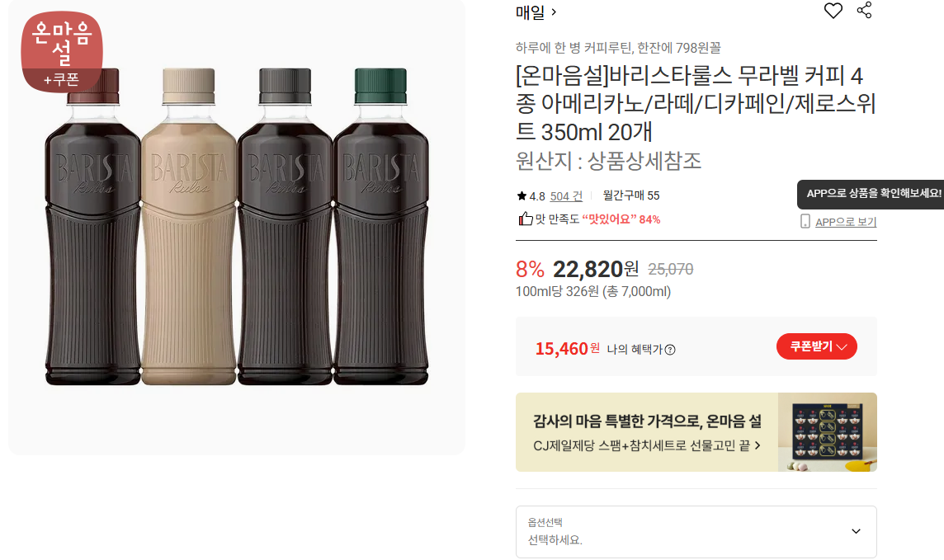The height and width of the screenshot is (560, 944).
Task: Open the 온마음 설 CJ제일제당 promo banner
Action: coord(647,432)
